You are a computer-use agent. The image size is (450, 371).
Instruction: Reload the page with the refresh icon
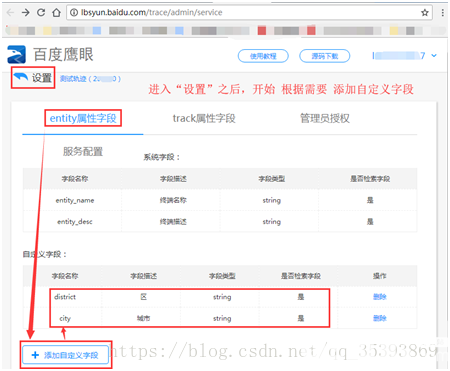[41, 13]
